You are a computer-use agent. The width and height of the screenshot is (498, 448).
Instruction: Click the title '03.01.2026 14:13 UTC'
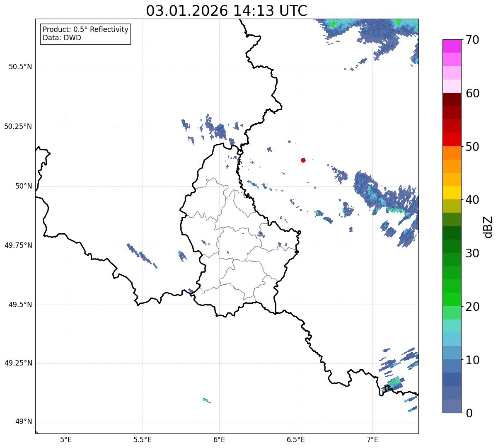point(227,11)
